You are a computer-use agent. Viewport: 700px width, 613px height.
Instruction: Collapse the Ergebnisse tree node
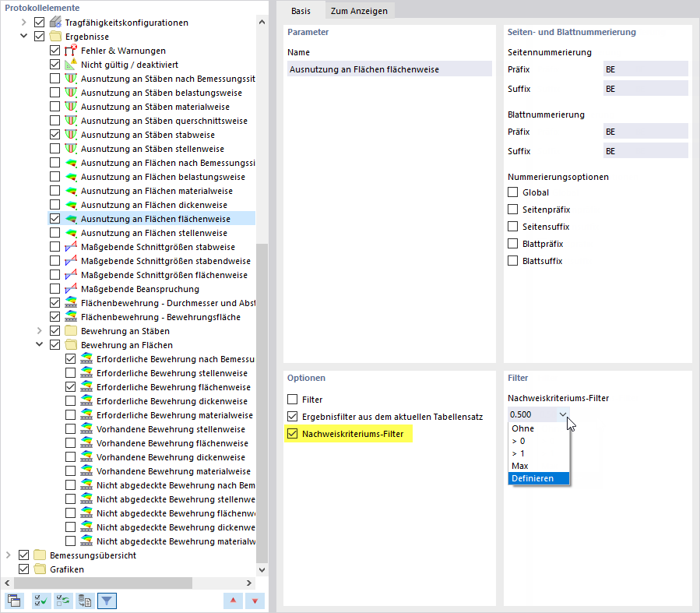tap(23, 36)
